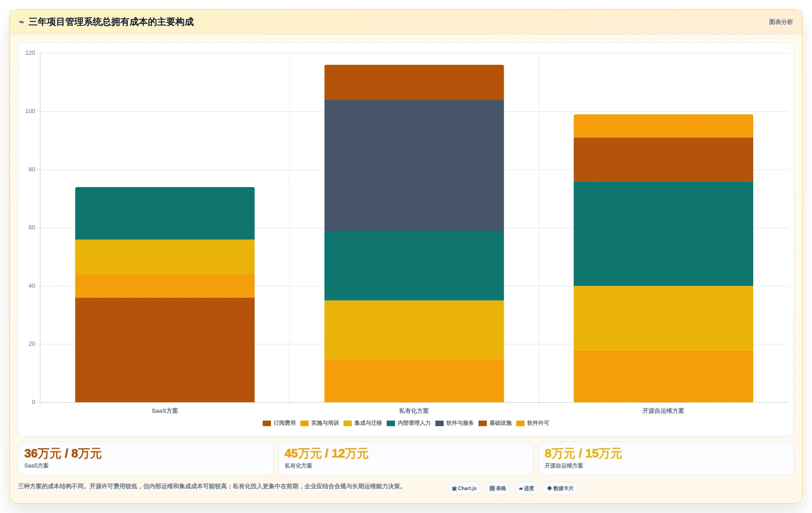This screenshot has width=812, height=513.
Task: Click the 实施与培训 legend color box
Action: click(304, 423)
